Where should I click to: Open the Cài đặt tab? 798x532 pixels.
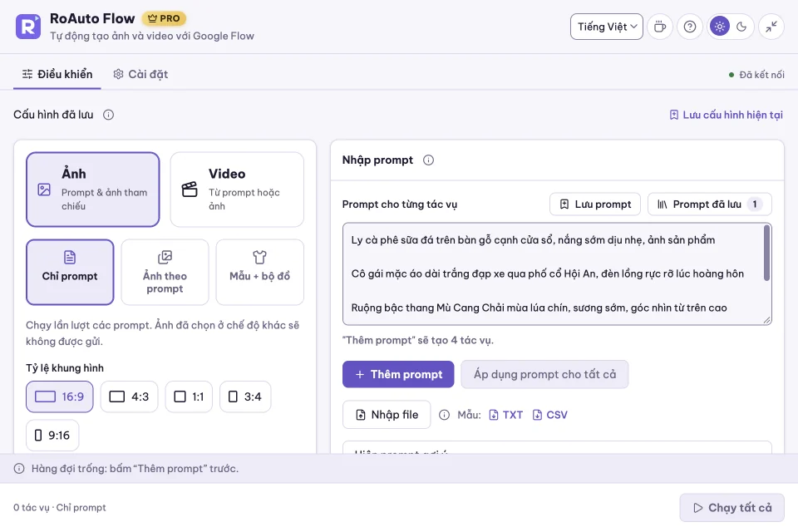(x=140, y=74)
